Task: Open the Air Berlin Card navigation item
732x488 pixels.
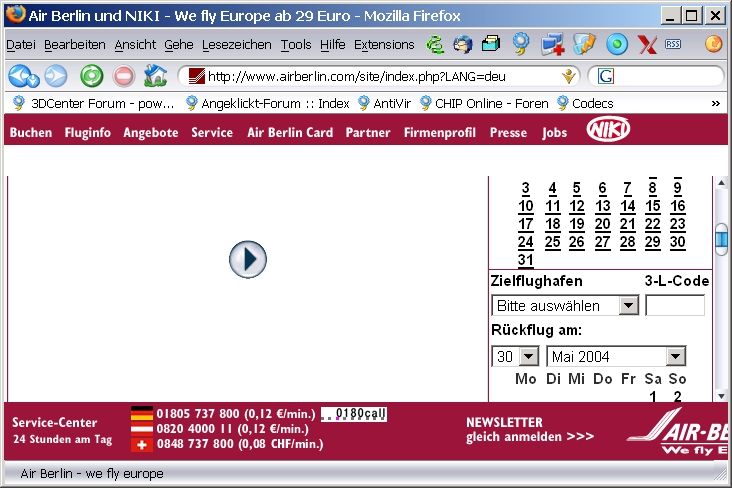Action: click(x=290, y=133)
